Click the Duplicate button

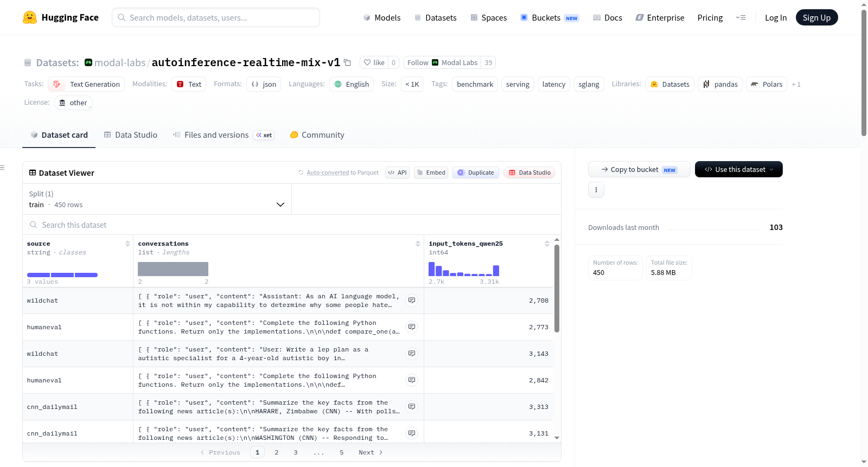476,172
